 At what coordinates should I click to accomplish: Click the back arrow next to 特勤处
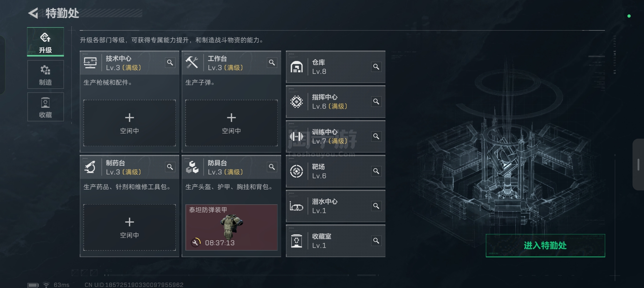click(x=33, y=13)
